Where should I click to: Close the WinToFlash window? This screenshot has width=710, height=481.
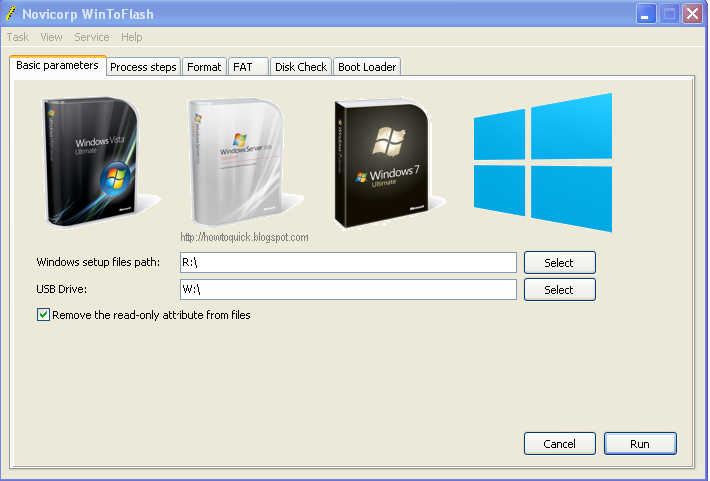(x=692, y=14)
